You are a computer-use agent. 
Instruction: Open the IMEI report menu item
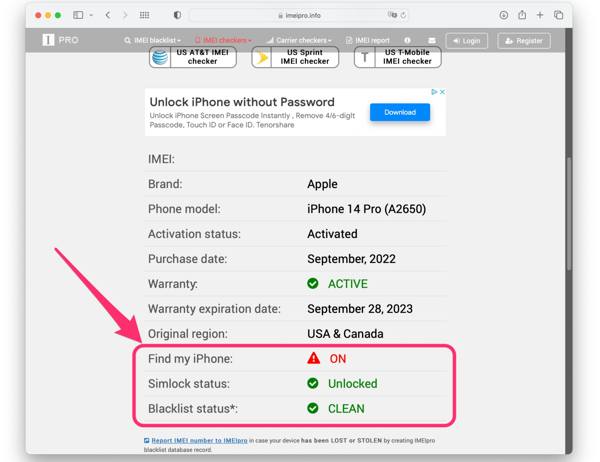(367, 40)
